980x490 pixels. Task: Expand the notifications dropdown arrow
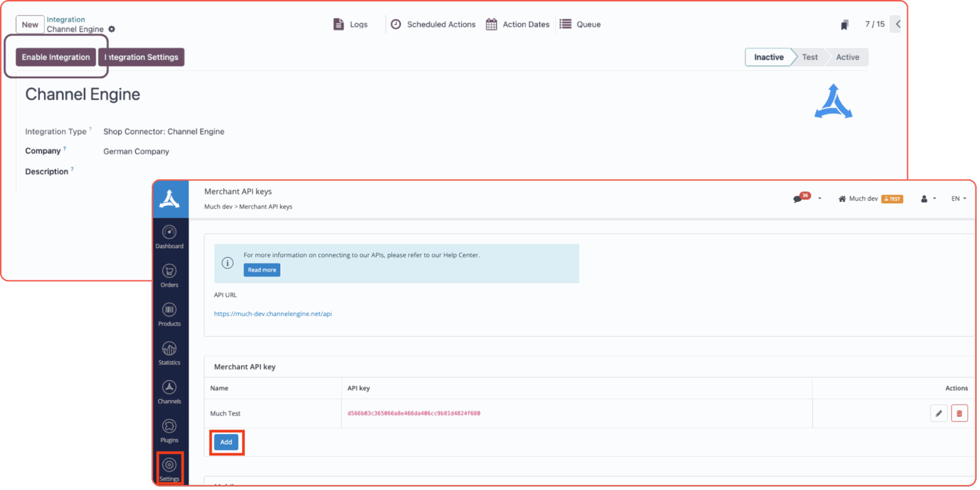coord(820,199)
